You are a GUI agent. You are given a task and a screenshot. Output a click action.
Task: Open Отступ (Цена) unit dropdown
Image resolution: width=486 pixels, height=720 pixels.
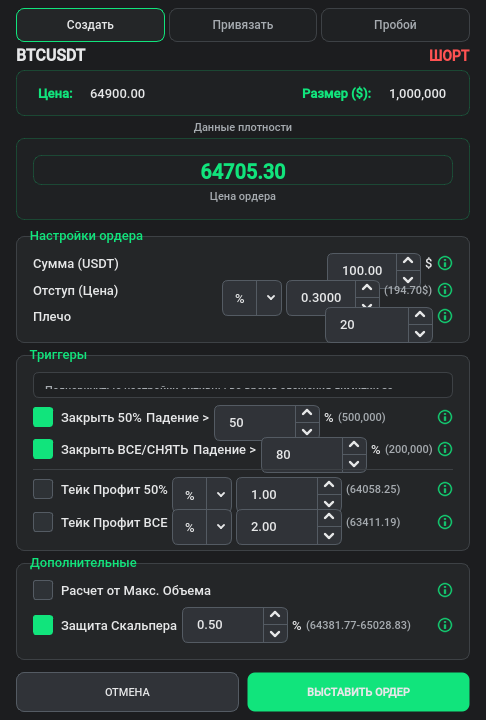[252, 298]
